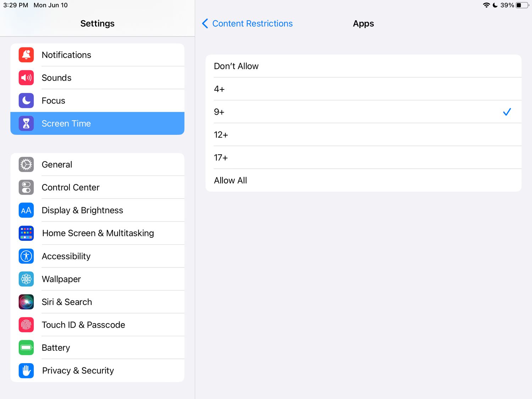Tap the green Battery icon
The height and width of the screenshot is (399, 532).
26,348
